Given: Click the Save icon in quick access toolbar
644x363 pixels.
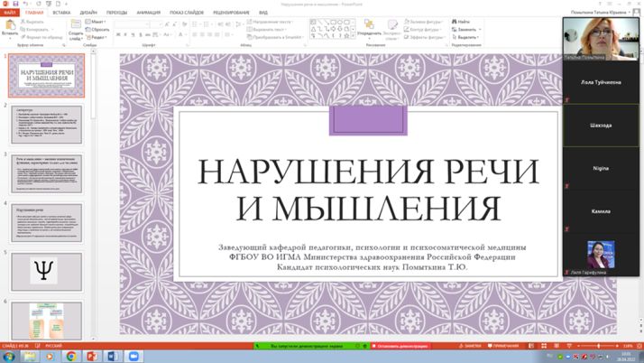Looking at the screenshot, I should coord(15,4).
